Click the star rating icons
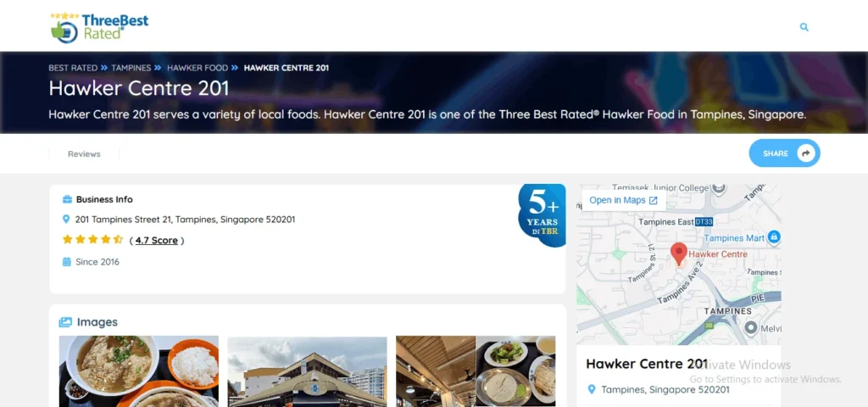This screenshot has height=407, width=868. pyautogui.click(x=92, y=240)
